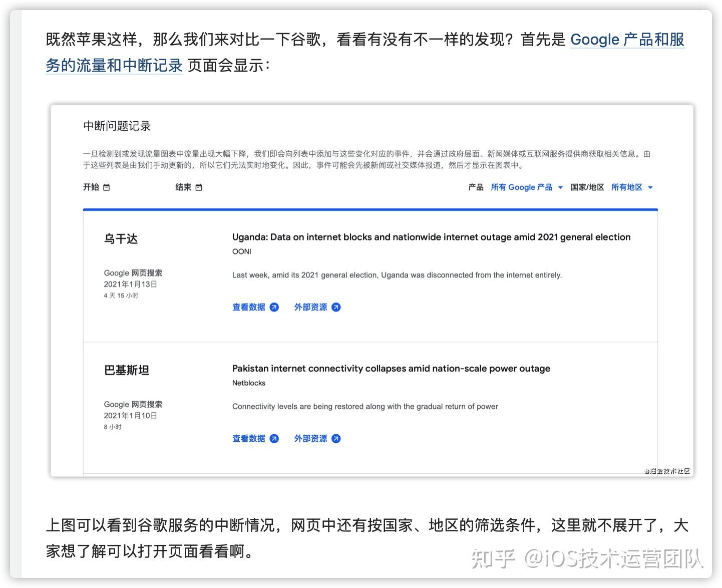Click the 产品 filter label

pyautogui.click(x=476, y=187)
